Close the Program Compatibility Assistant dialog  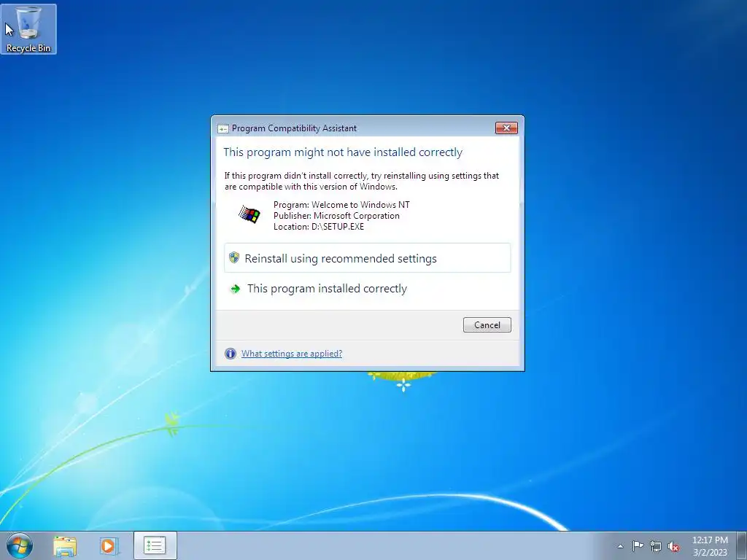click(506, 128)
